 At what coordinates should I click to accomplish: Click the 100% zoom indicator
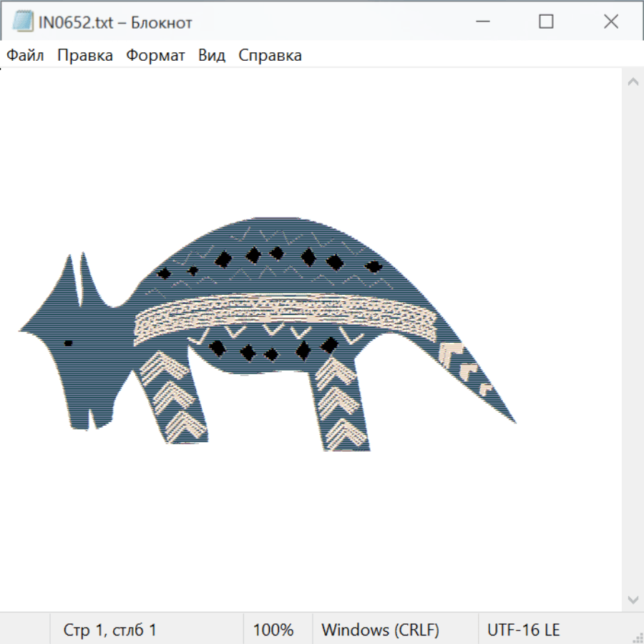click(273, 630)
